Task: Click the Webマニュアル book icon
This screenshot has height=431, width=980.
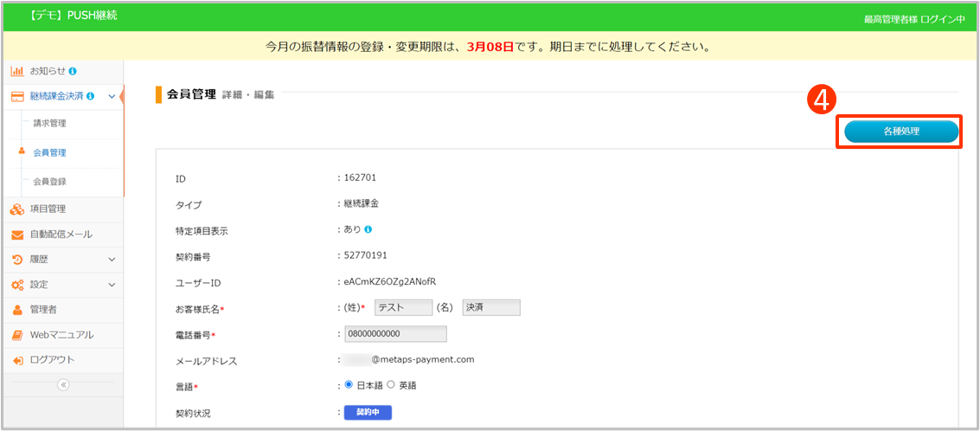Action: click(17, 335)
